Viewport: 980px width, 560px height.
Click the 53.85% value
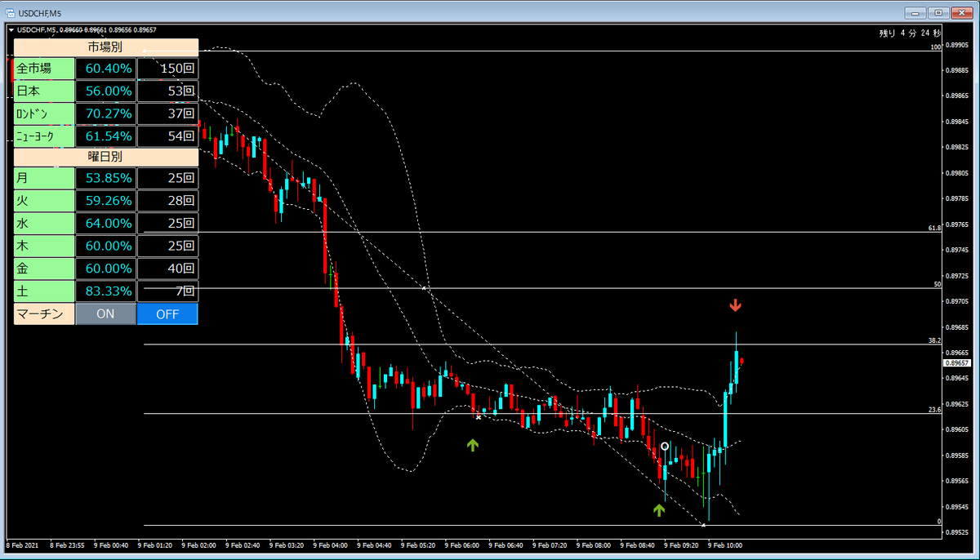click(x=105, y=177)
